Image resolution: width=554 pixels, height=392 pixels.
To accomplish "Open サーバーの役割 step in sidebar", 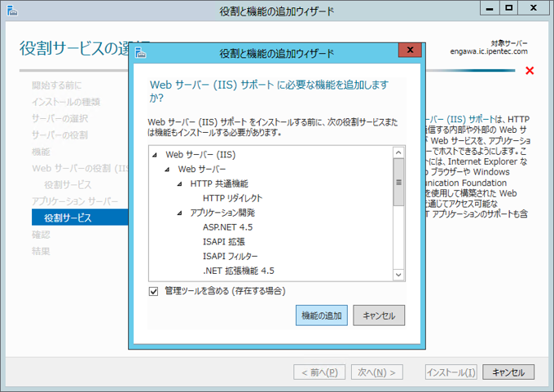I will coord(59,135).
